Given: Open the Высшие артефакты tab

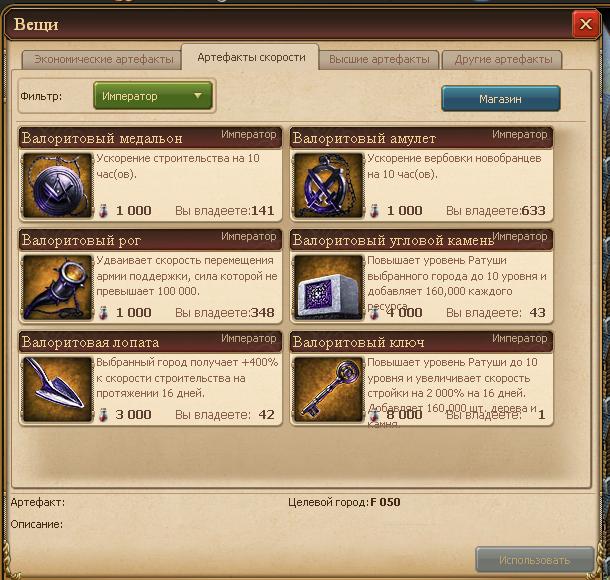Looking at the screenshot, I should coord(379,60).
